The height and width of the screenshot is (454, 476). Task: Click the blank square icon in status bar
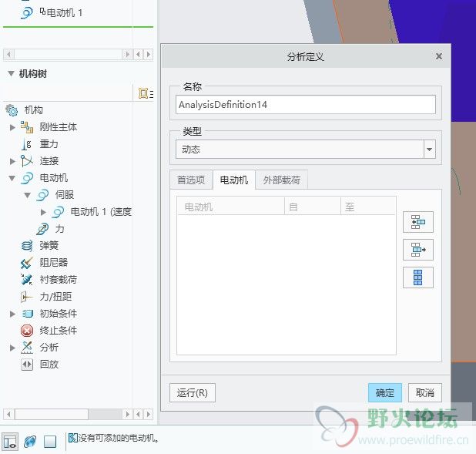click(50, 441)
